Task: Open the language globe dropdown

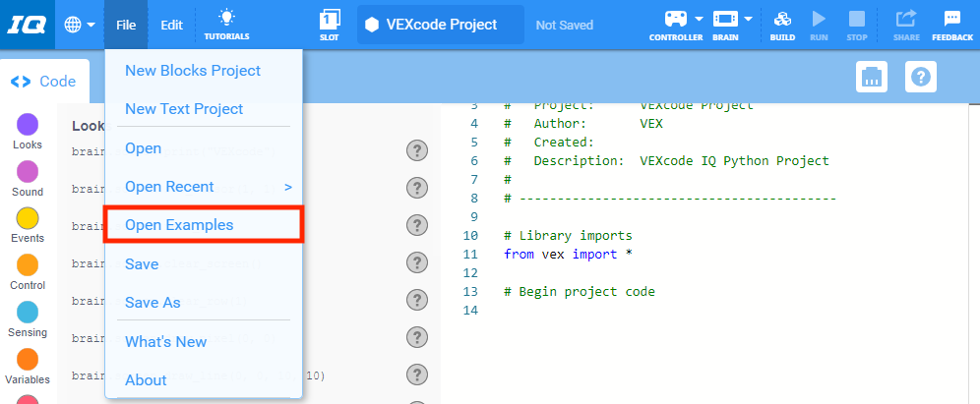Action: point(80,25)
